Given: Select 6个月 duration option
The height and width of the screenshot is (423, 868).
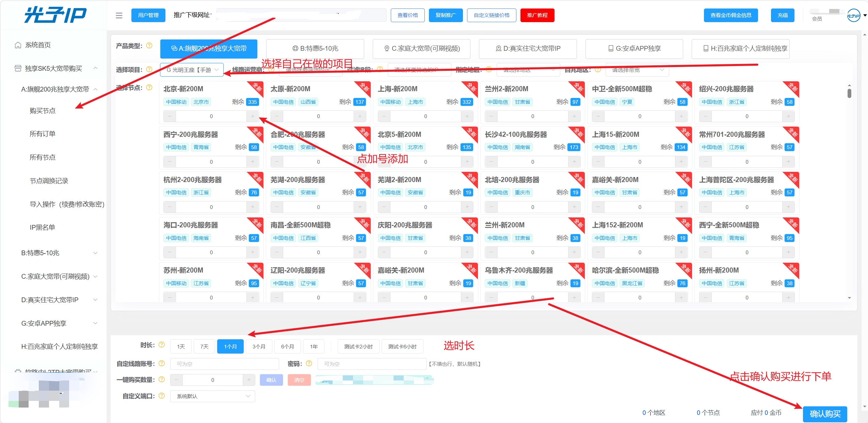Looking at the screenshot, I should pos(288,346).
